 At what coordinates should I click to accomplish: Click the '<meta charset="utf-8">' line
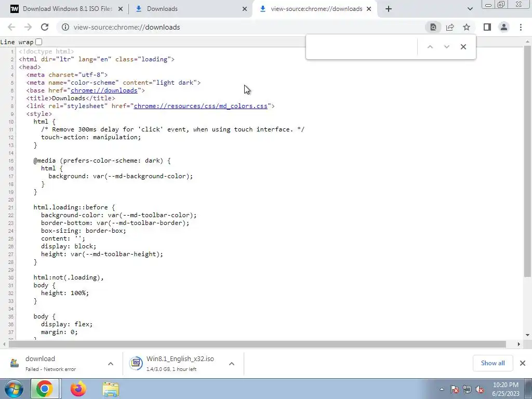tap(67, 75)
